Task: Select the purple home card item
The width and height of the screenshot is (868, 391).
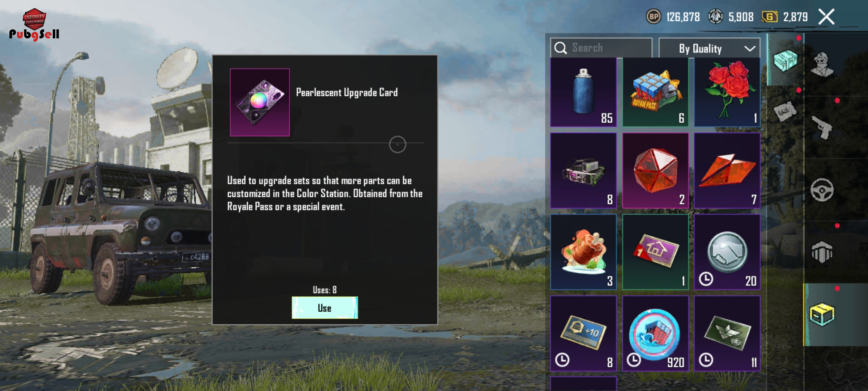Action: coord(655,252)
